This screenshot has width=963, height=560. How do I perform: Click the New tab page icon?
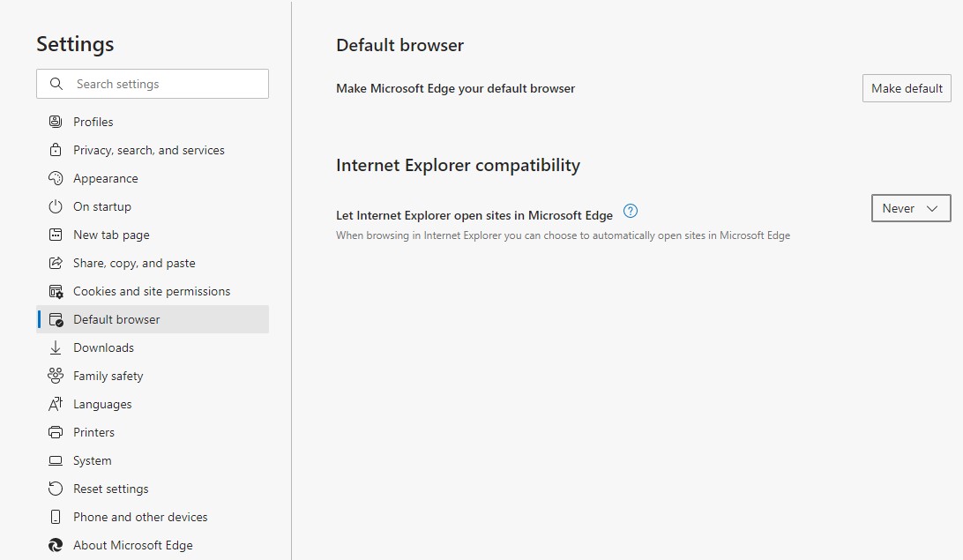(56, 235)
